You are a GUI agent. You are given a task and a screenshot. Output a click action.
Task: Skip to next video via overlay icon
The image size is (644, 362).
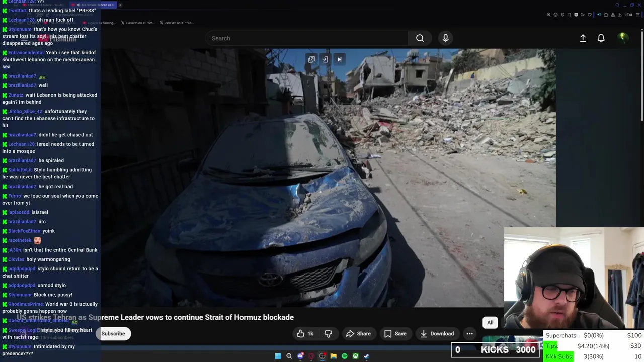[x=339, y=59]
